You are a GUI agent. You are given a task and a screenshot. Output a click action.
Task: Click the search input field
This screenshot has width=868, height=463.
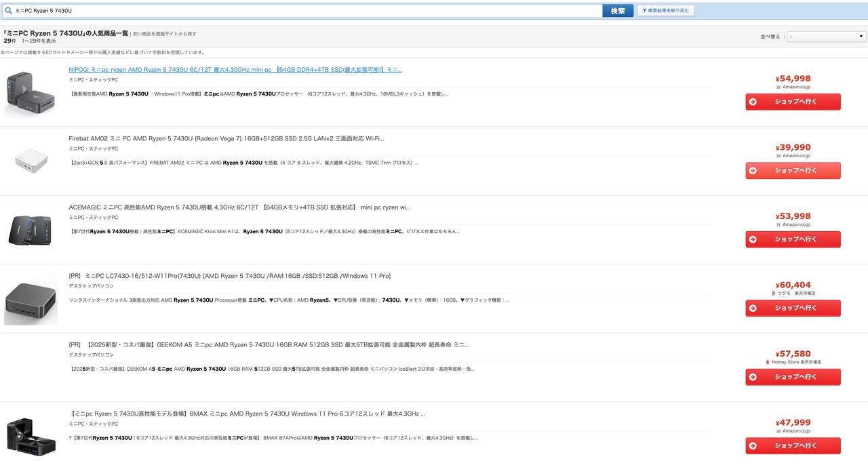pos(305,11)
